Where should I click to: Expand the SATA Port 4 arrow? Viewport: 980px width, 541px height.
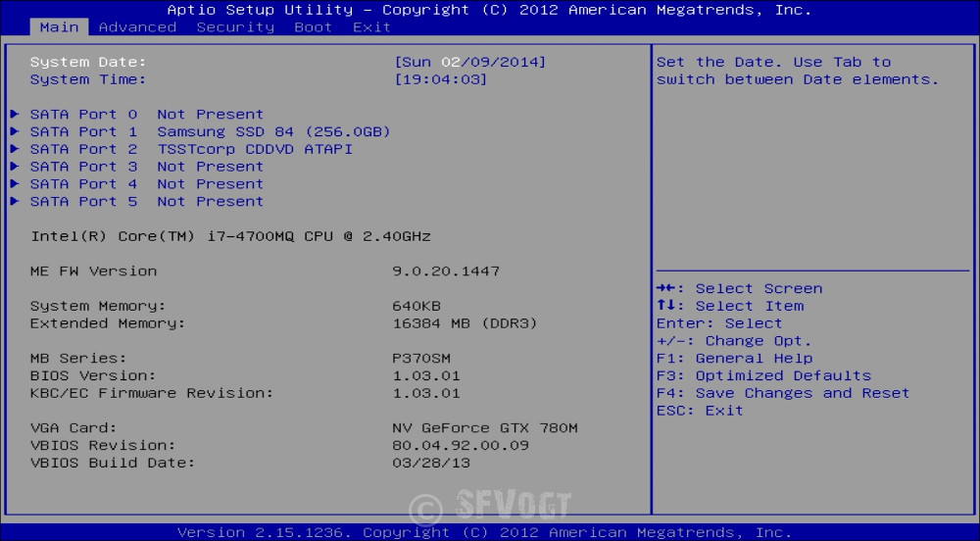tap(15, 183)
